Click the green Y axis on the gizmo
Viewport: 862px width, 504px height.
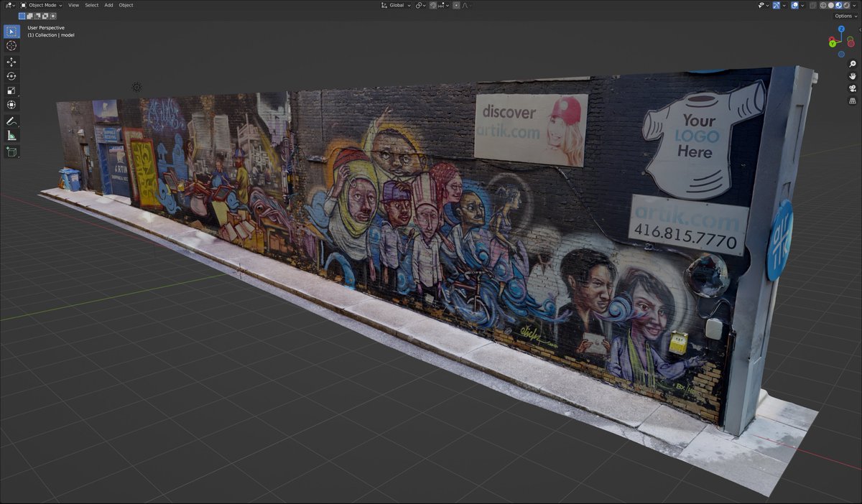pyautogui.click(x=832, y=44)
